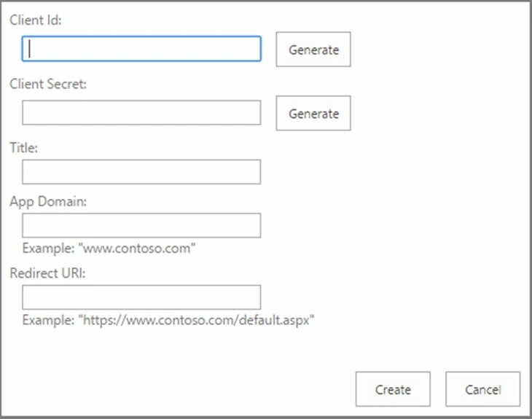Generate a new client secret value
The image size is (532, 419).
313,113
